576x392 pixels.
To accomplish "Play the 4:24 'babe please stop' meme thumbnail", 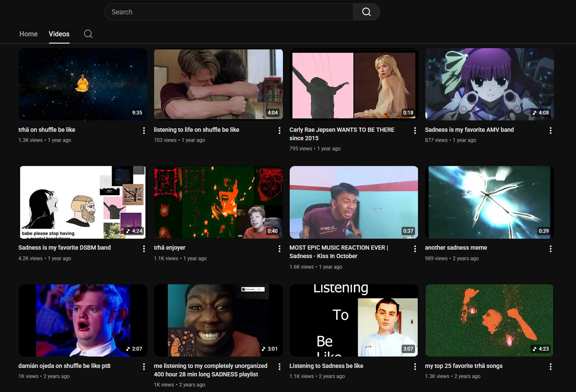I will pyautogui.click(x=83, y=202).
